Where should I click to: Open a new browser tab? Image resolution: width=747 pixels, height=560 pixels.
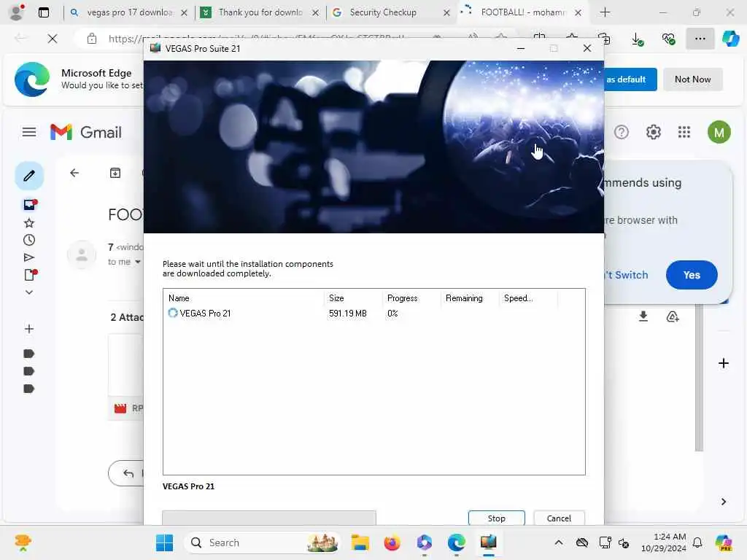(x=605, y=12)
